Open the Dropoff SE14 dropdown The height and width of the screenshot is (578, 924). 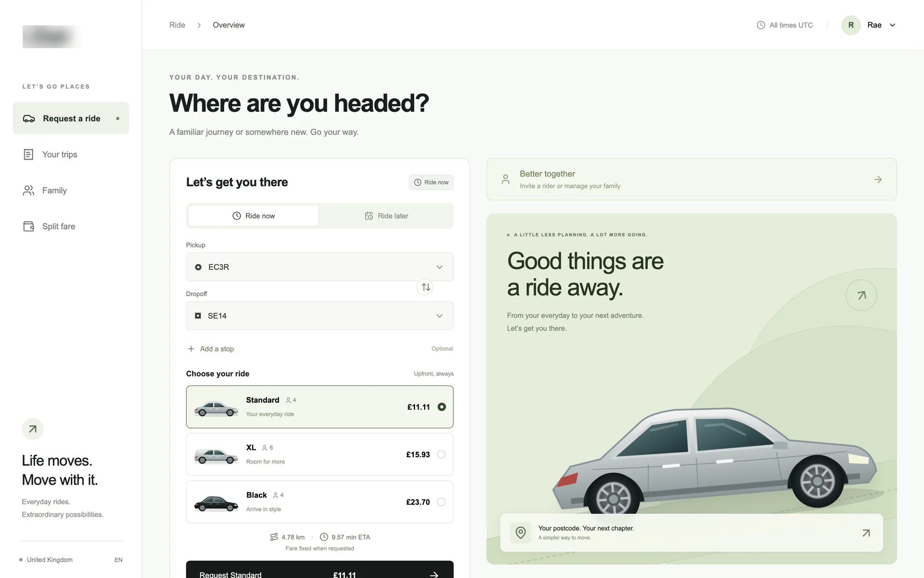click(320, 316)
